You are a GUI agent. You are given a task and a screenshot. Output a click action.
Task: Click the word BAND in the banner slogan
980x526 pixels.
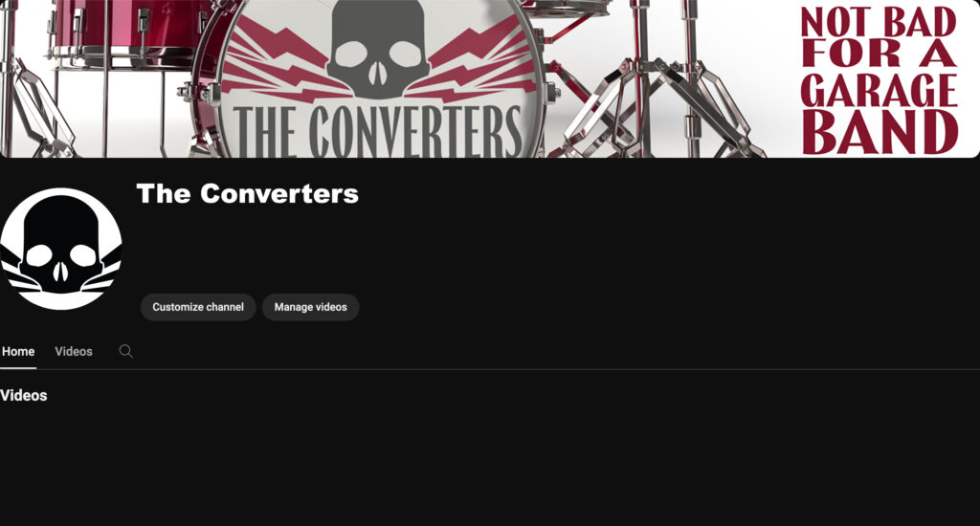pyautogui.click(x=880, y=132)
